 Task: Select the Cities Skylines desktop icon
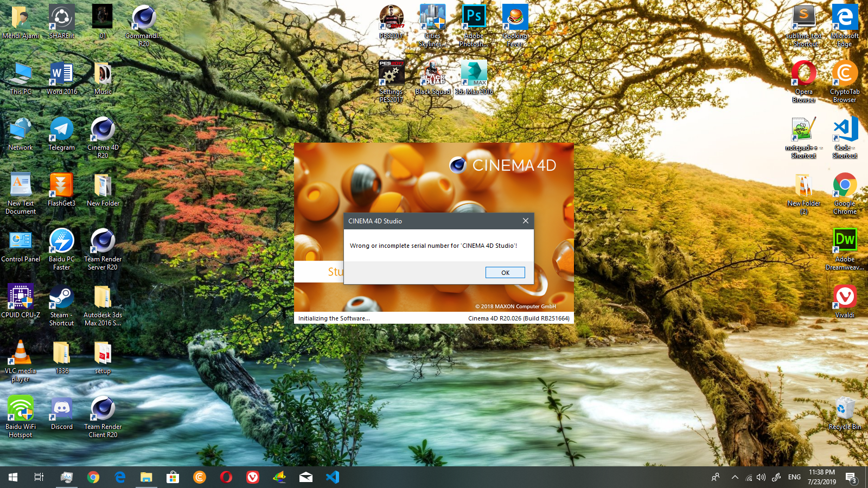433,25
